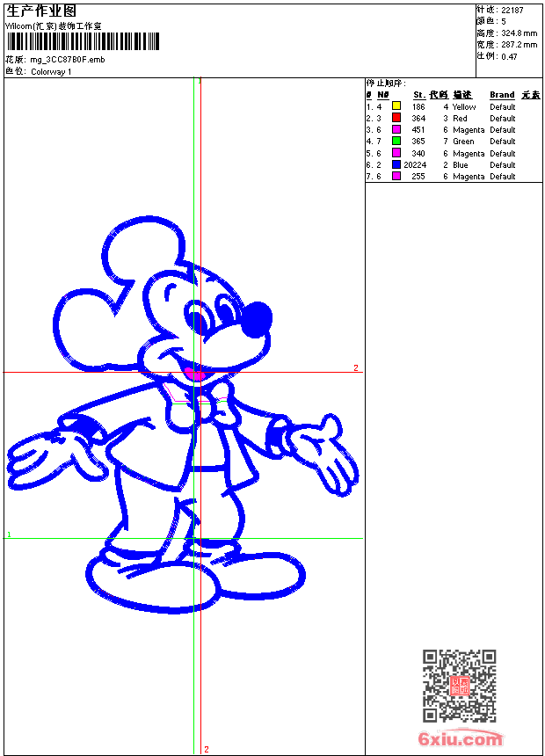Select the "Yellow" description text

464,107
